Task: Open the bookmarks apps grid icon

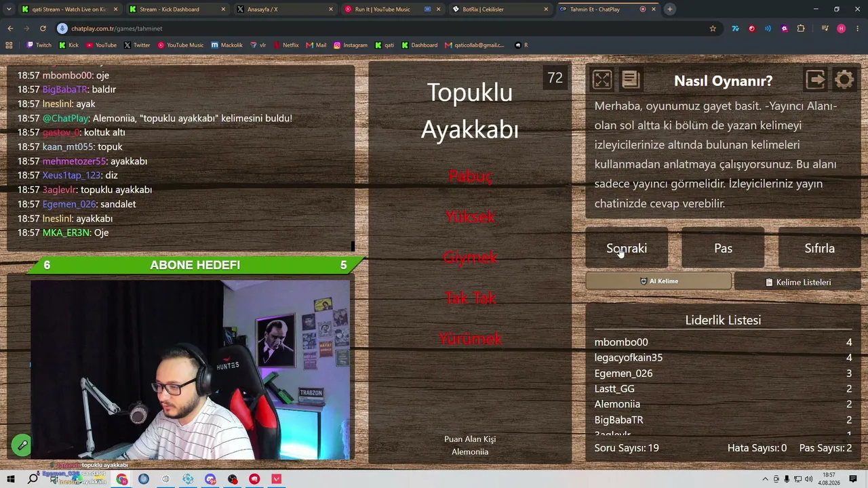Action: (x=9, y=45)
